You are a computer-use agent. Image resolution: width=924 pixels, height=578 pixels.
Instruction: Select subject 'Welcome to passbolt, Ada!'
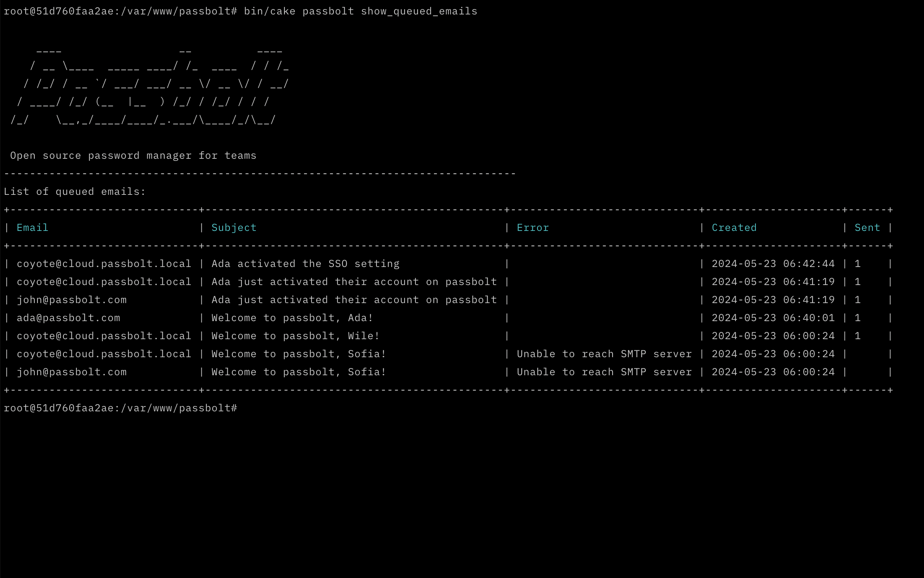[x=292, y=317]
